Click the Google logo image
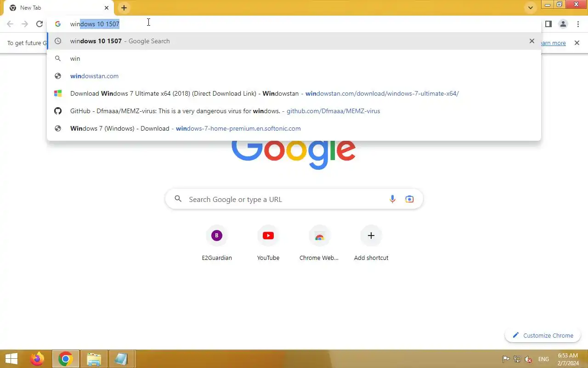 (294, 154)
